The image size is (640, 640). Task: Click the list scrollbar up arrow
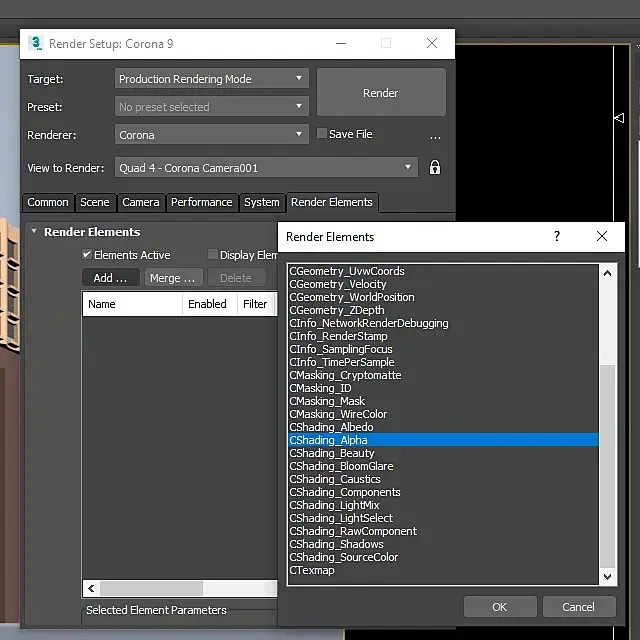tap(607, 273)
